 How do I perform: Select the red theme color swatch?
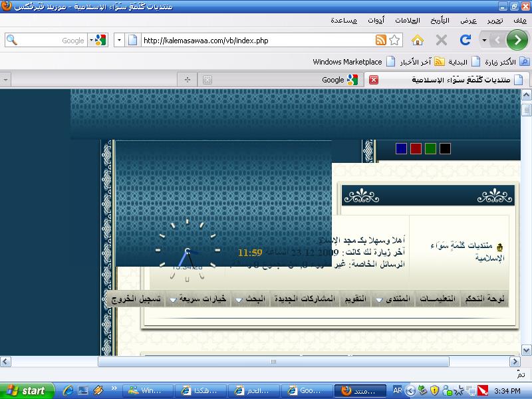tap(416, 148)
